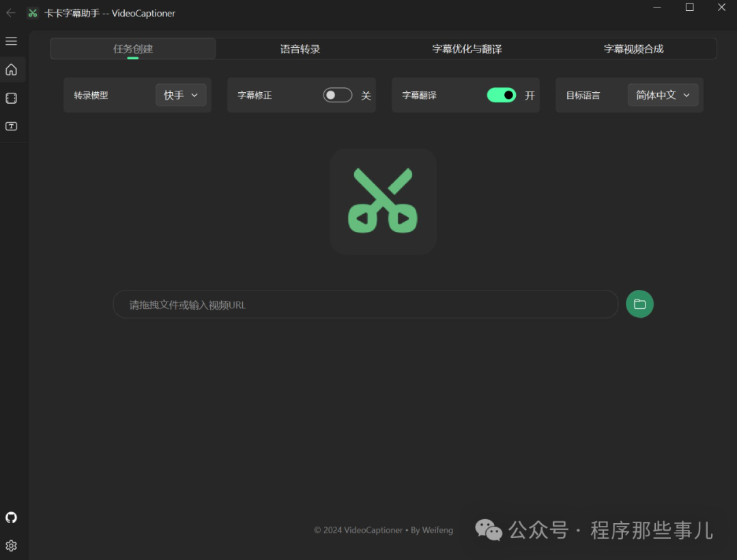The width and height of the screenshot is (737, 560).
Task: Open the subtitle text (T) sidebar page
Action: pyautogui.click(x=11, y=126)
